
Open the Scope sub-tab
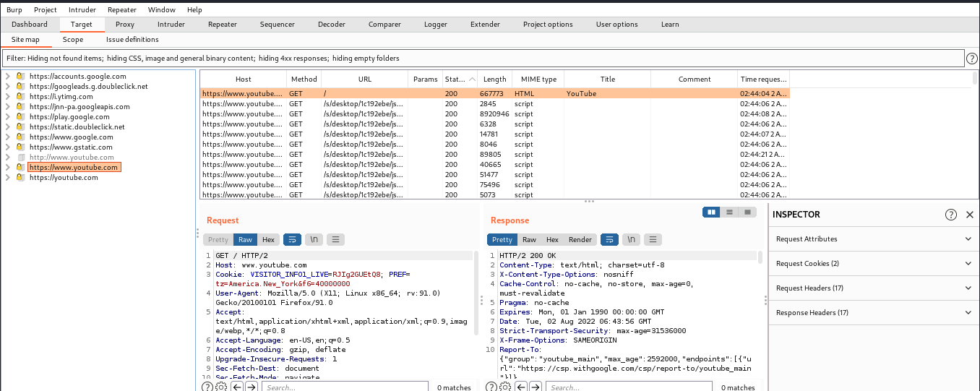73,40
